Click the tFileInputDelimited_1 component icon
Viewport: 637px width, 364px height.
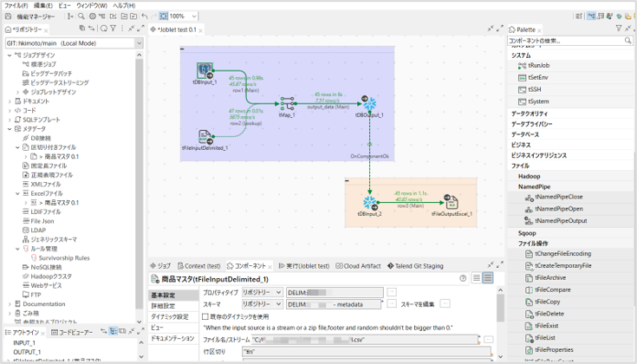click(205, 137)
